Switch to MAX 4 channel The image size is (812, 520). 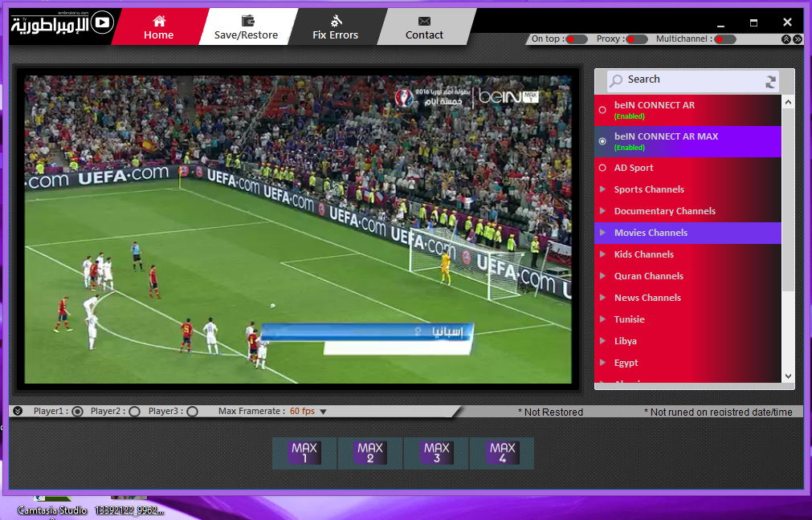[502, 453]
